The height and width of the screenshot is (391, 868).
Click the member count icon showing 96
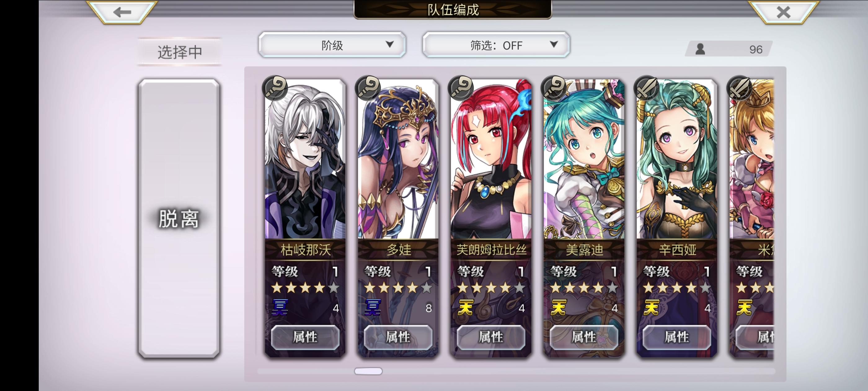coord(700,49)
